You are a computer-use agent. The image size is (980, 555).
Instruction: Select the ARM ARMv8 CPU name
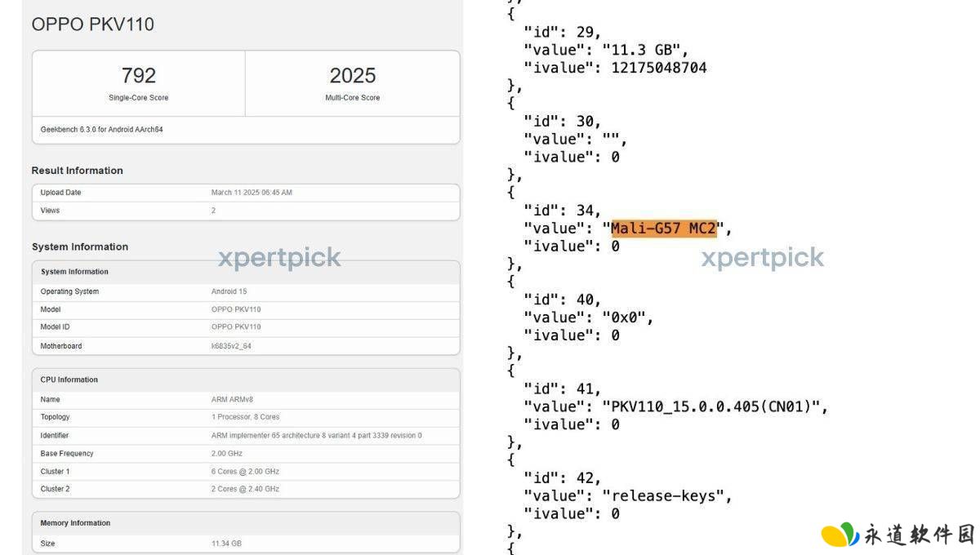coord(233,399)
